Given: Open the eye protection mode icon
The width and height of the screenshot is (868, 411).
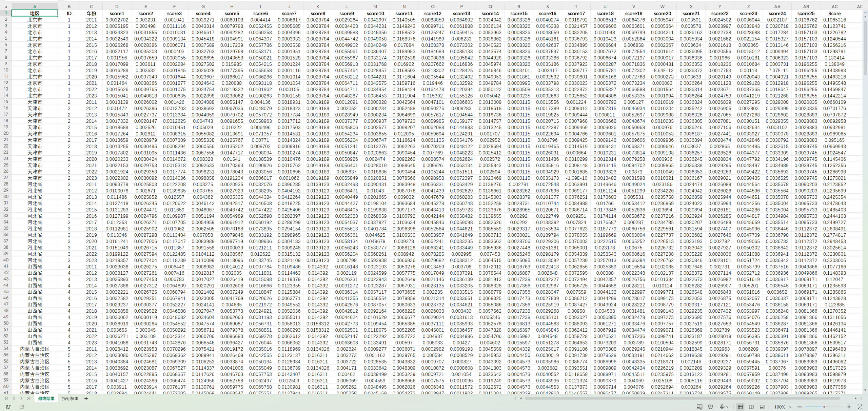Looking at the screenshot, I should pos(710,407).
